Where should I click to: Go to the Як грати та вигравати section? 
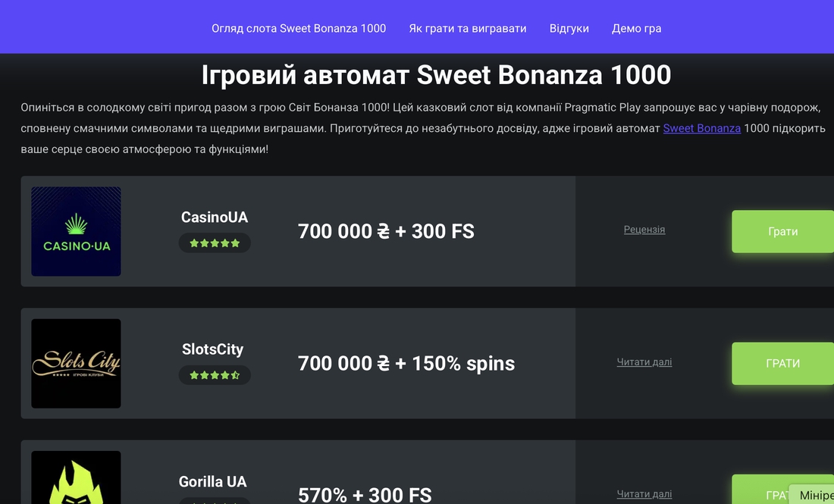coord(468,29)
